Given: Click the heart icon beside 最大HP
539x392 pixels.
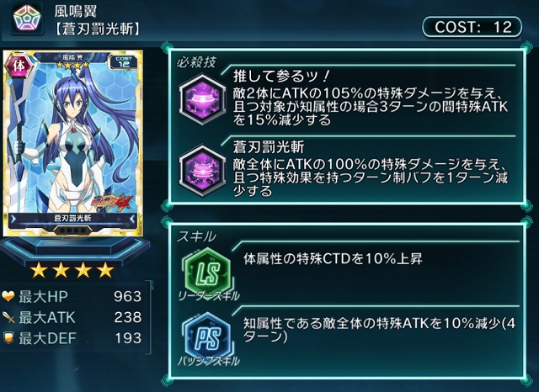Looking at the screenshot, I should [8, 296].
